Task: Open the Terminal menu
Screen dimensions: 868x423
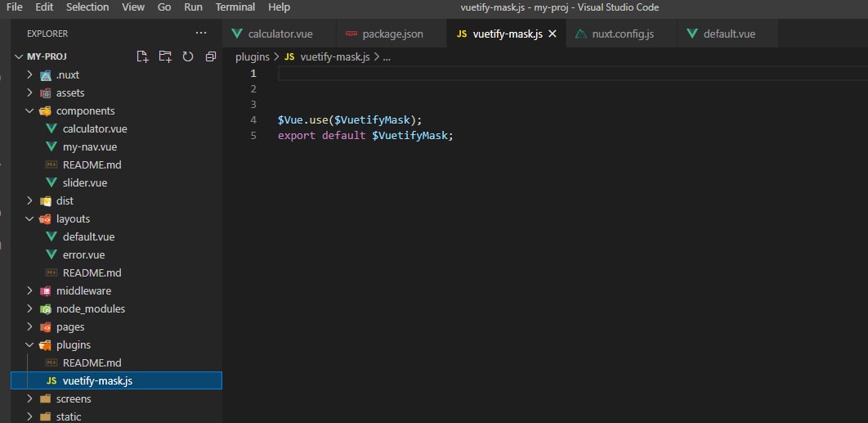Action: tap(235, 7)
